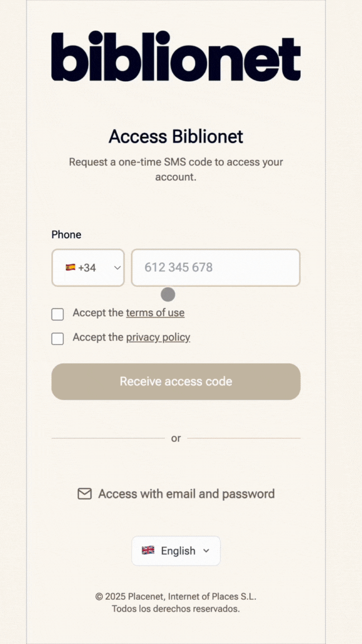Click the chevron next to English
This screenshot has width=362, height=644.
207,551
